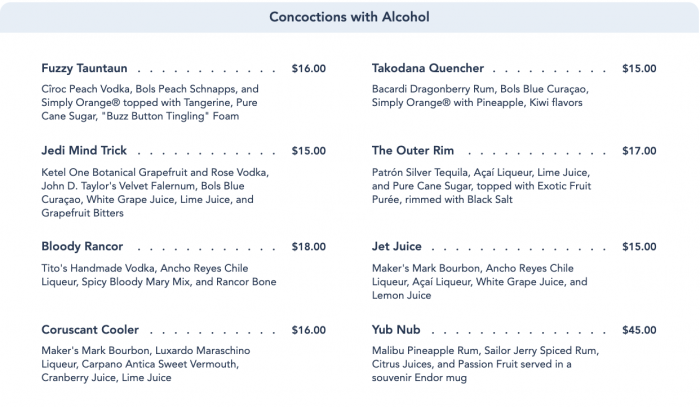Screen dimensions: 700x407
Task: Select The Outer Rim cocktail title
Action: click(x=413, y=150)
